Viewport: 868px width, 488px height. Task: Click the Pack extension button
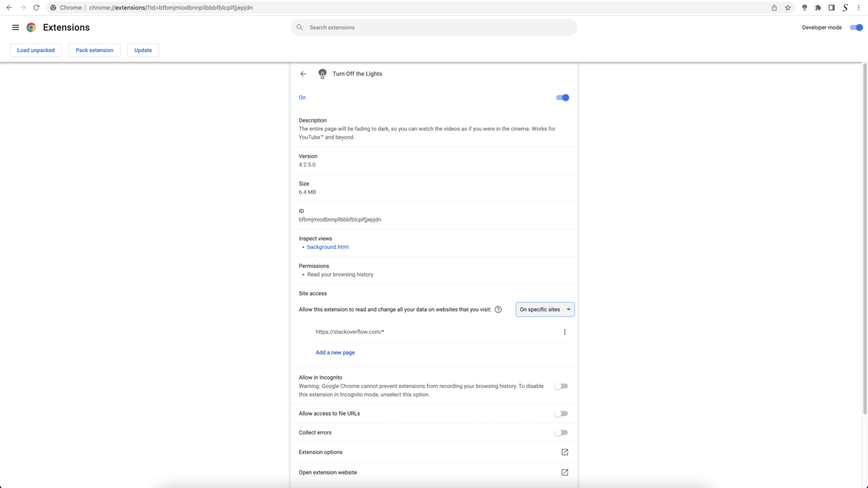(x=94, y=50)
